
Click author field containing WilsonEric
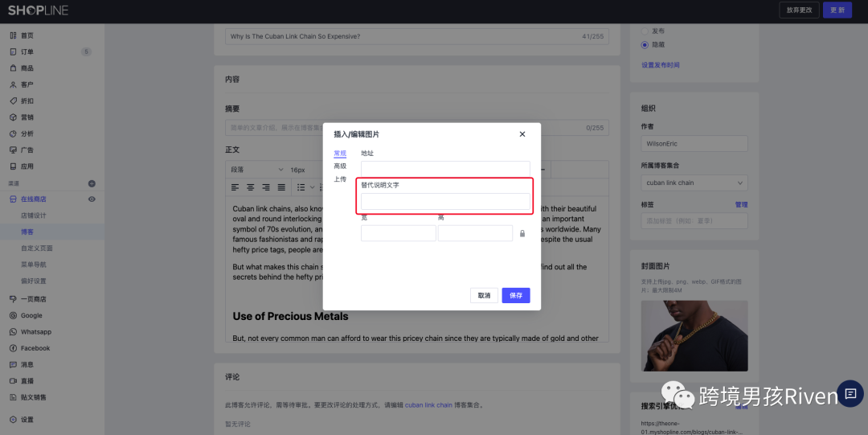click(x=694, y=143)
